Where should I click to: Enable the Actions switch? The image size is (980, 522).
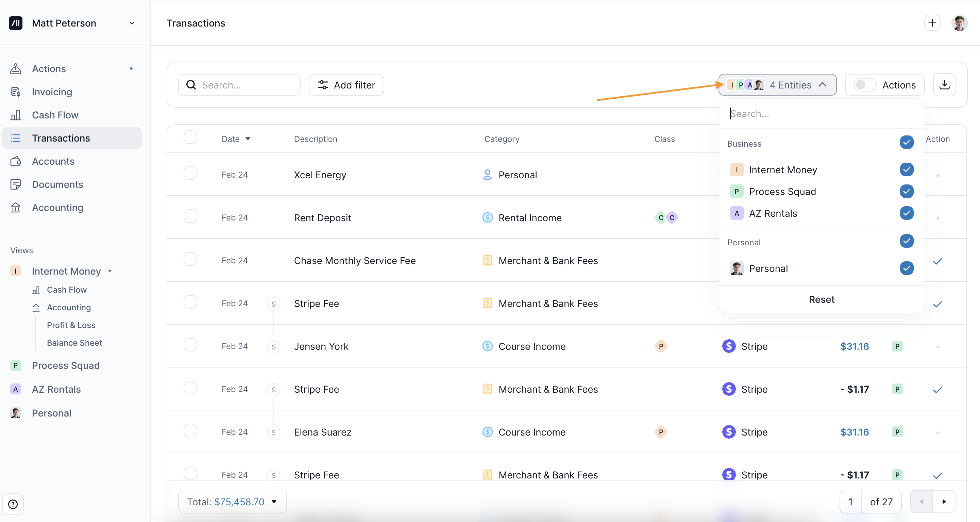click(864, 84)
